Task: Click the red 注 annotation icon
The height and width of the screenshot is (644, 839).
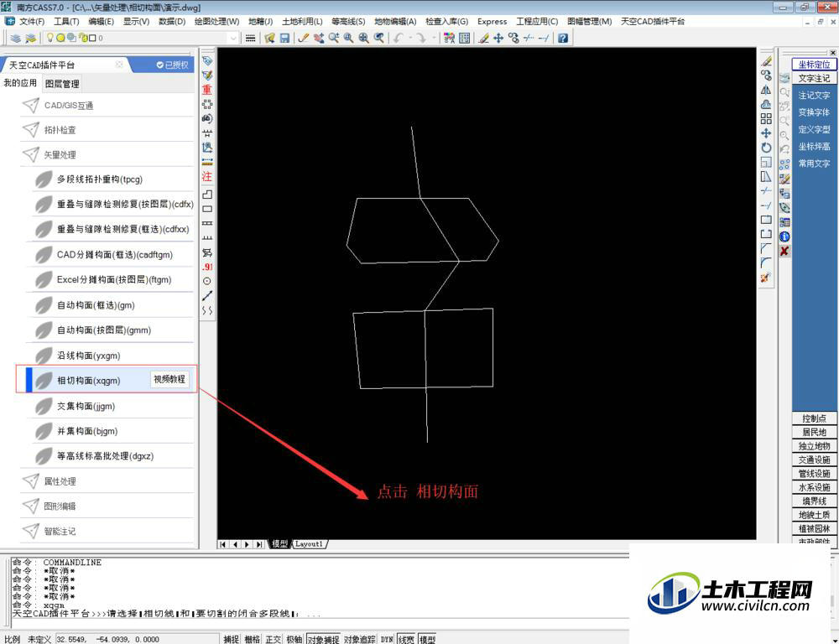Action: coord(207,176)
